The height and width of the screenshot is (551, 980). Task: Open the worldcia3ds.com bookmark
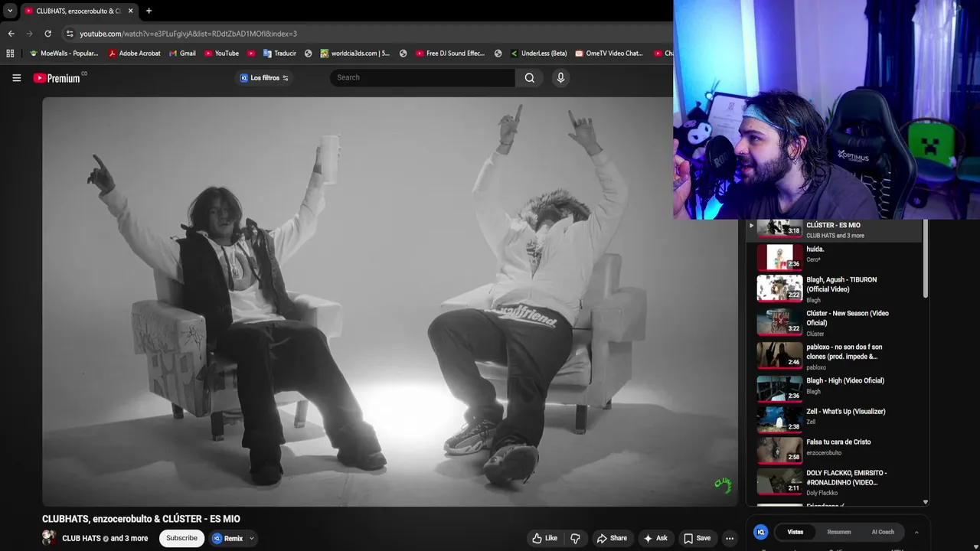coord(355,54)
